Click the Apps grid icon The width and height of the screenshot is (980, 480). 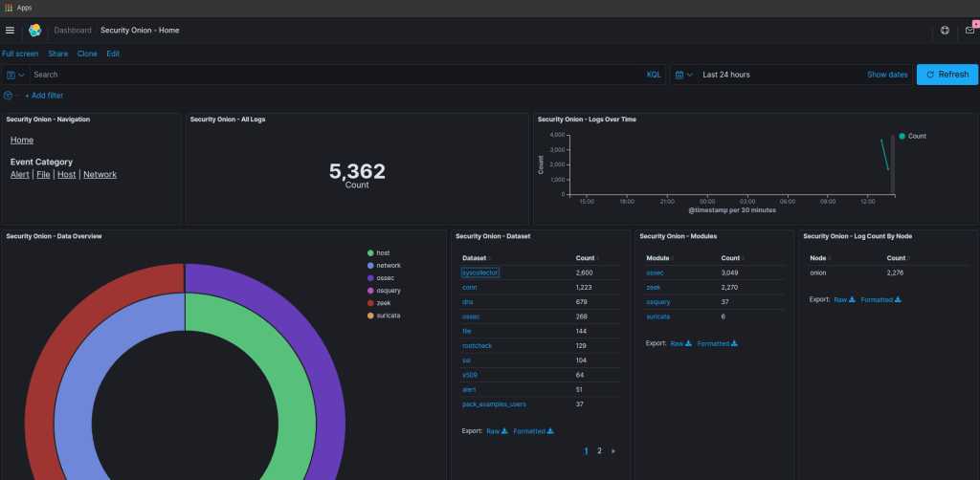9,7
